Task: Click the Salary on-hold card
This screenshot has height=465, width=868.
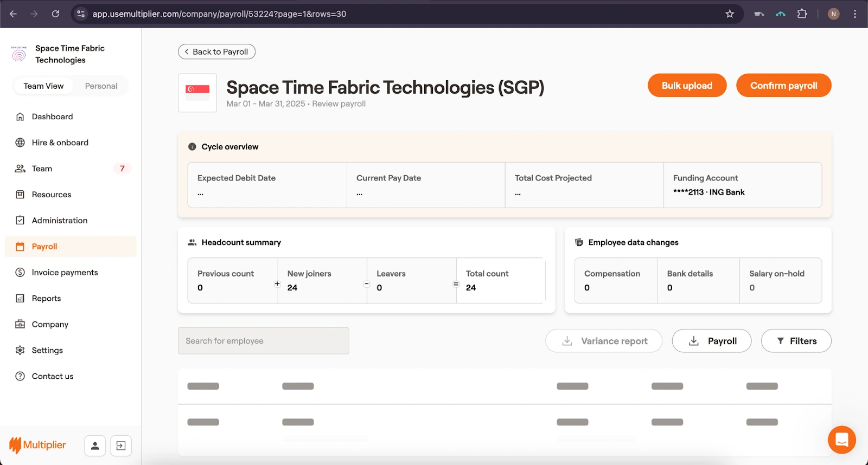Action: (x=781, y=281)
